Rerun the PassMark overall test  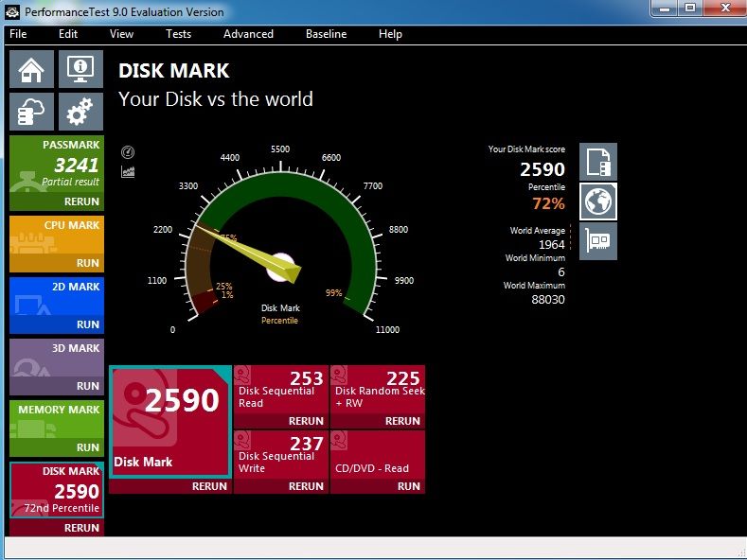tap(81, 202)
